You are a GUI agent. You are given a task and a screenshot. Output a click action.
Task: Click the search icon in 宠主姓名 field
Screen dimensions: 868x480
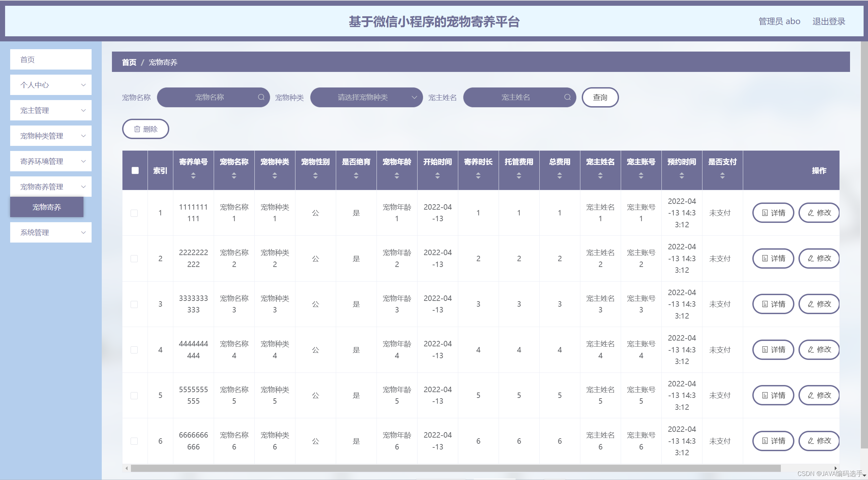[567, 97]
